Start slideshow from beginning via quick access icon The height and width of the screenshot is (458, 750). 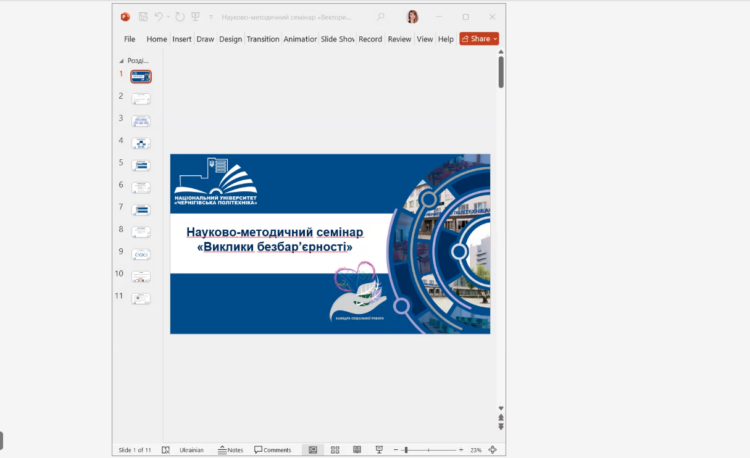[x=195, y=17]
